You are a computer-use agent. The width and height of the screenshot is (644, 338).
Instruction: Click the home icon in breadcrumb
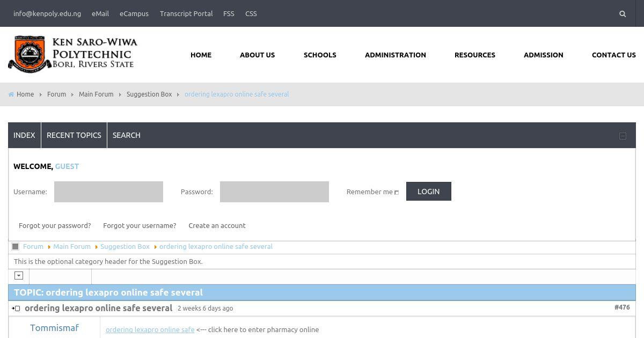coord(11,94)
